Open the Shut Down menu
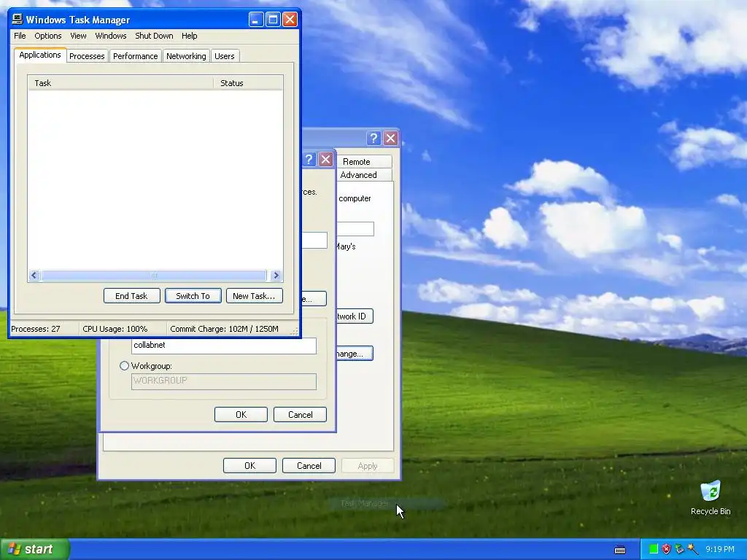Screen dimensions: 747x560 (x=154, y=36)
